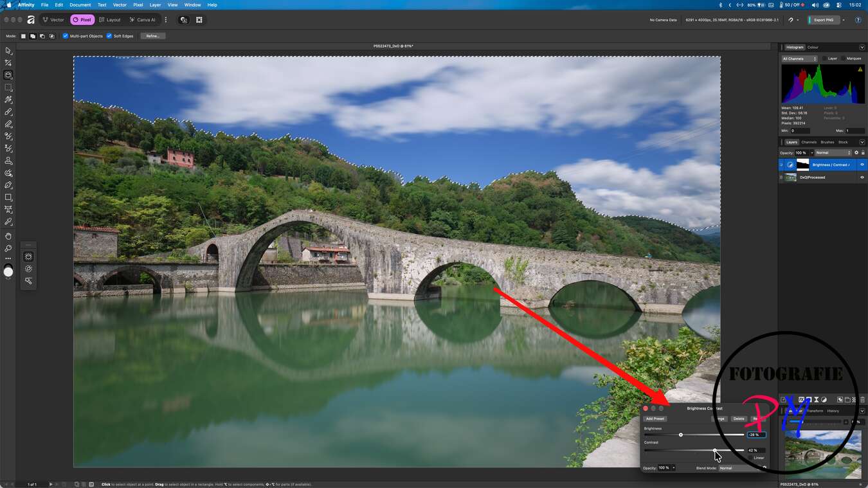This screenshot has height=488, width=868.
Task: Add a pixel layer with checkerboard icon
Action: click(x=854, y=400)
